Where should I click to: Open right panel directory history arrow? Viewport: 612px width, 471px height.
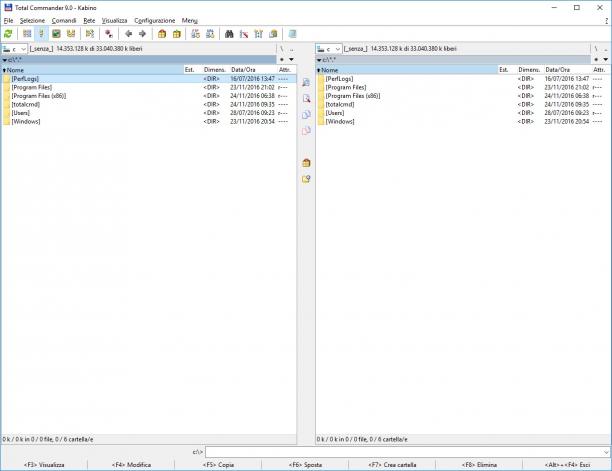[x=605, y=59]
